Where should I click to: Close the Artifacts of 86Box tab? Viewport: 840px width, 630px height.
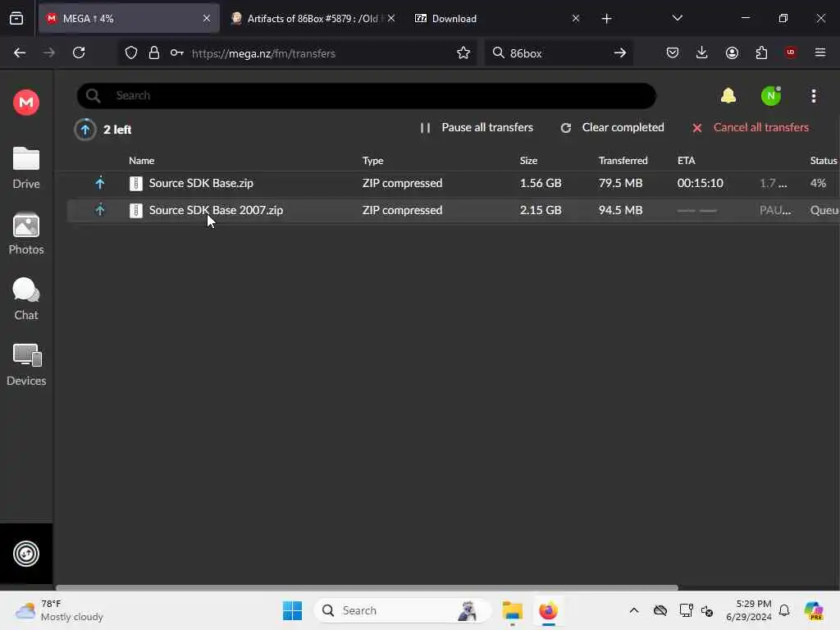[x=391, y=18]
